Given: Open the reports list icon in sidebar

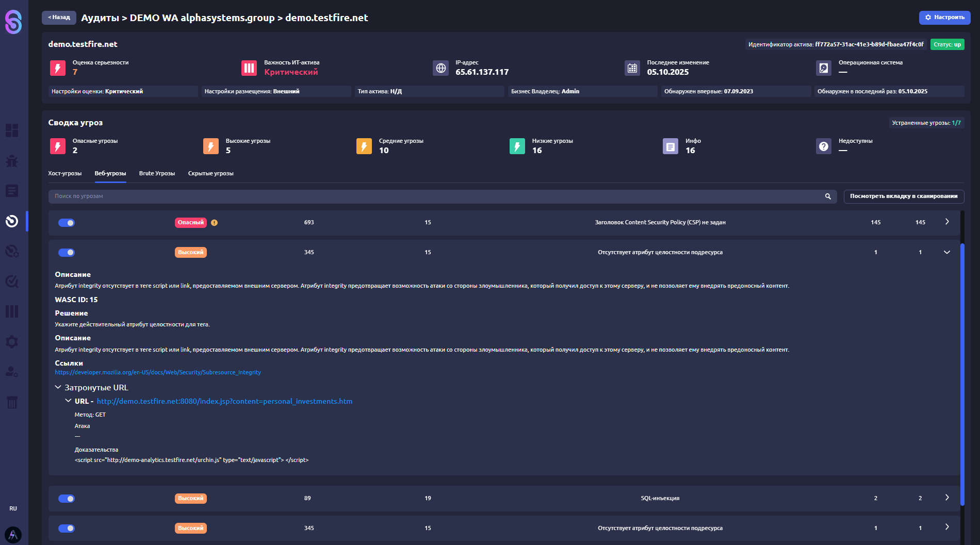Looking at the screenshot, I should tap(12, 191).
